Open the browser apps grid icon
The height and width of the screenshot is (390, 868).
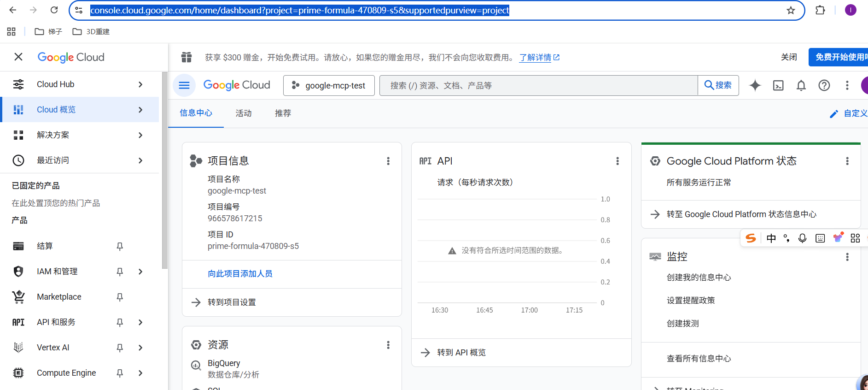pyautogui.click(x=12, y=31)
